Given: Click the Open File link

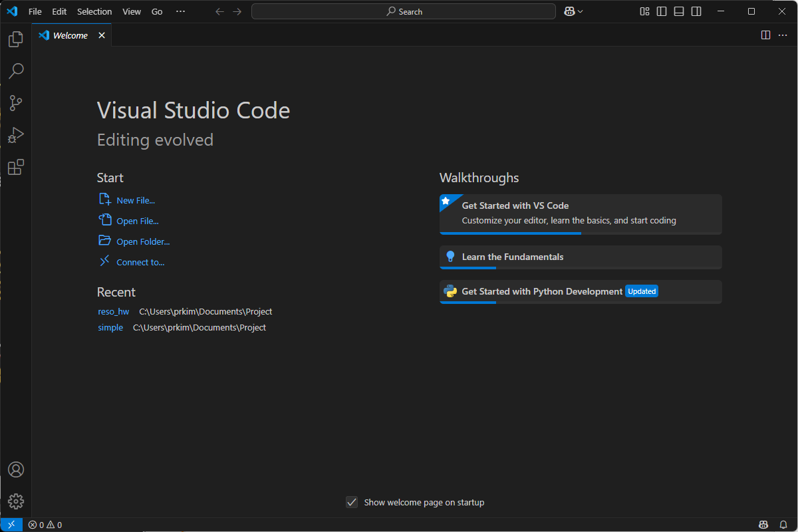Looking at the screenshot, I should click(138, 221).
